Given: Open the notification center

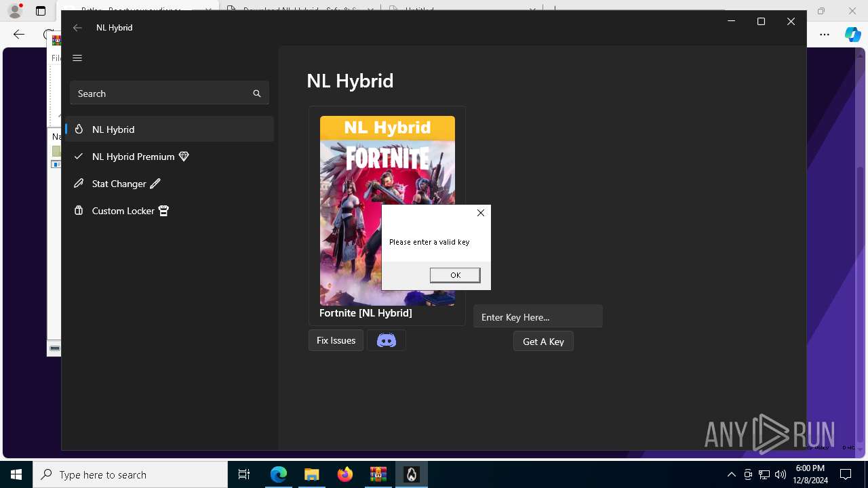Looking at the screenshot, I should [846, 474].
